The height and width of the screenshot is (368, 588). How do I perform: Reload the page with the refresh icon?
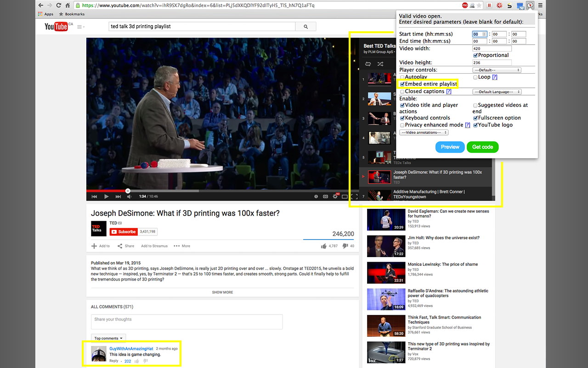58,6
